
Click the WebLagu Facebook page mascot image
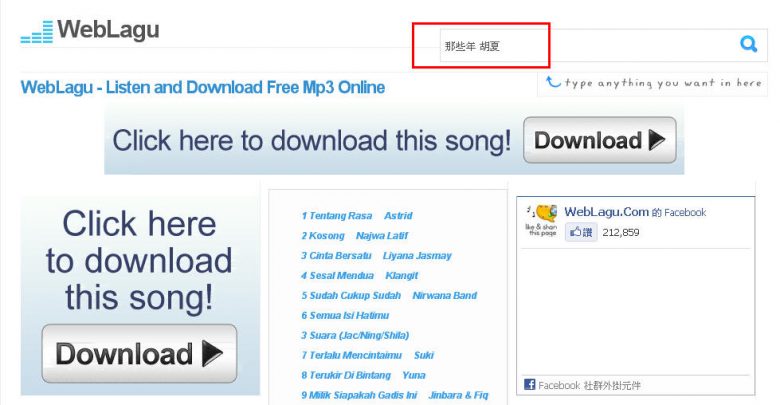coord(542,219)
